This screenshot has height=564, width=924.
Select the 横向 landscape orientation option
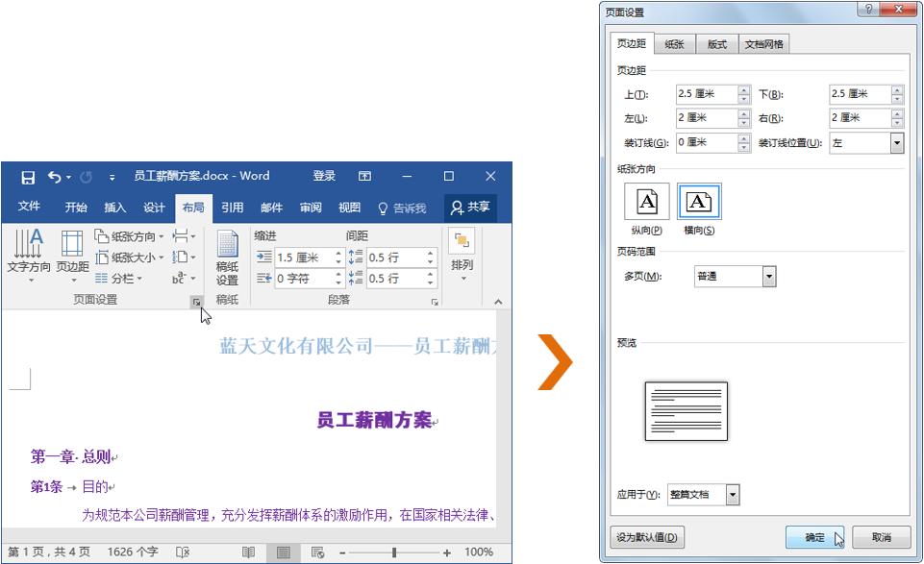(699, 204)
